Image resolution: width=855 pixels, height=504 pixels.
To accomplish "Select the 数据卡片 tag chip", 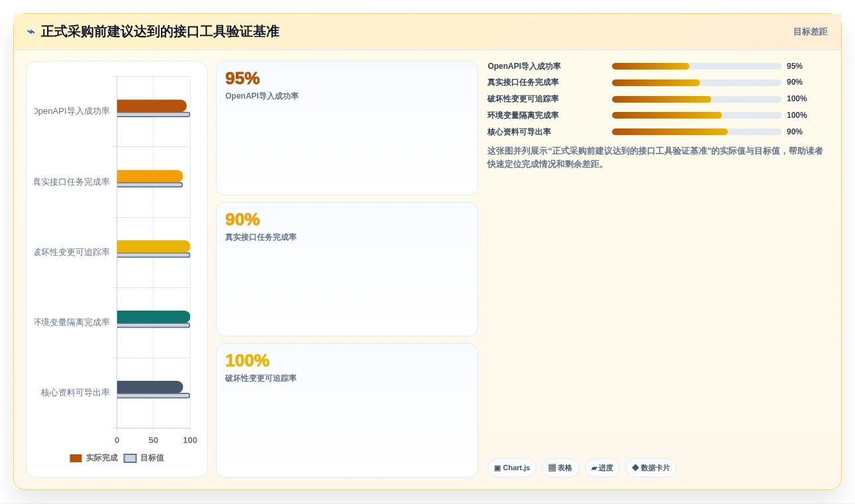I will pos(651,468).
